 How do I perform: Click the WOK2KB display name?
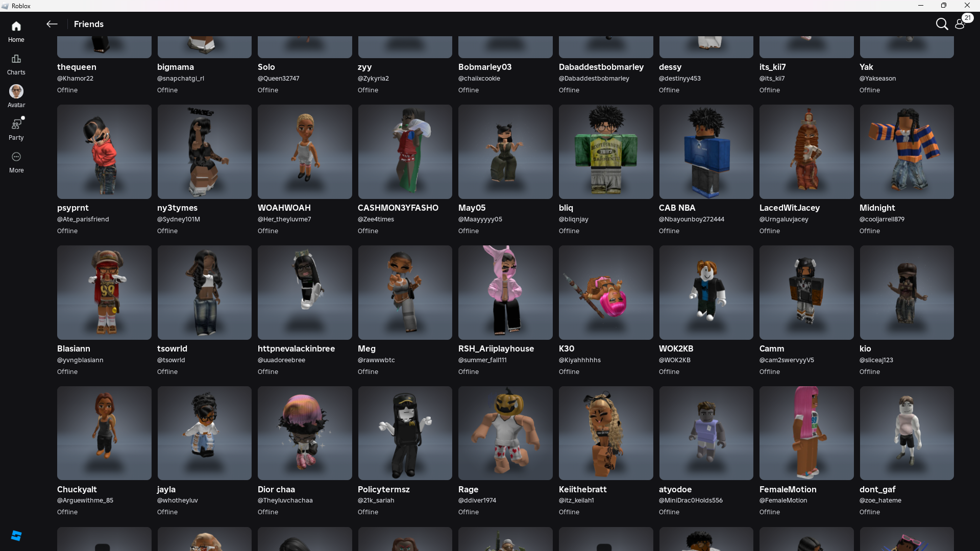pyautogui.click(x=676, y=348)
